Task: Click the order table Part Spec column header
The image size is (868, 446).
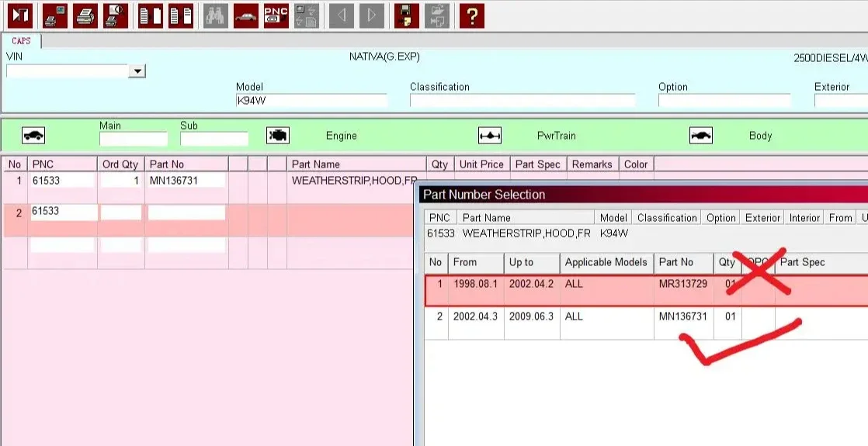Action: click(538, 164)
